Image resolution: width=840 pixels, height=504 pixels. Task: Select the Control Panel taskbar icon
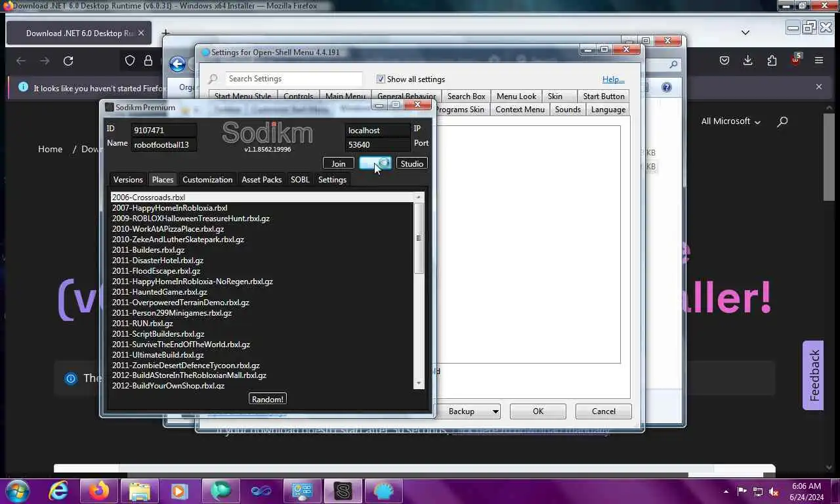coord(302,490)
